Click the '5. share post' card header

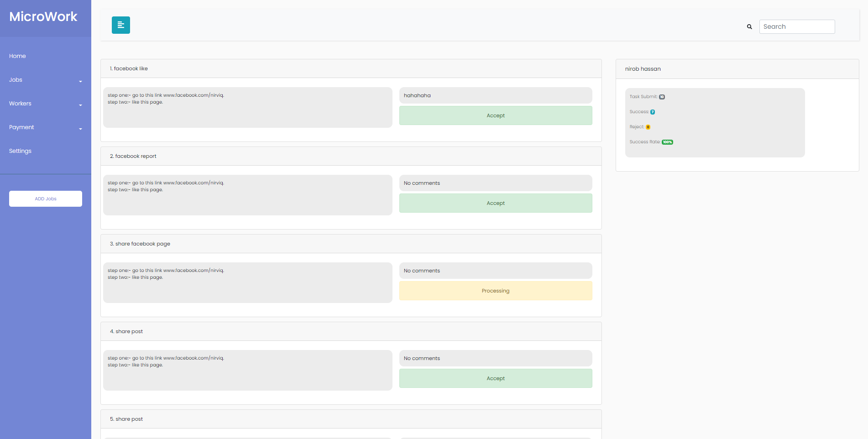351,419
